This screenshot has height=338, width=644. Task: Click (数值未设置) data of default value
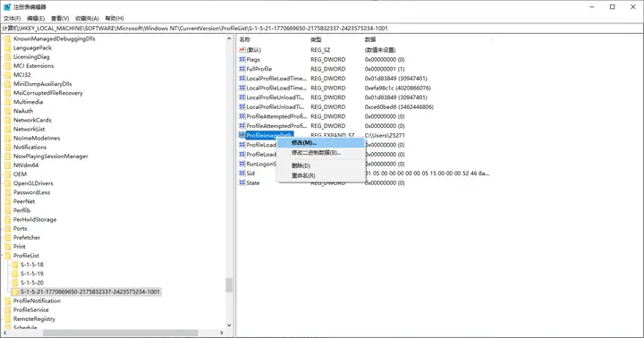[x=380, y=50]
